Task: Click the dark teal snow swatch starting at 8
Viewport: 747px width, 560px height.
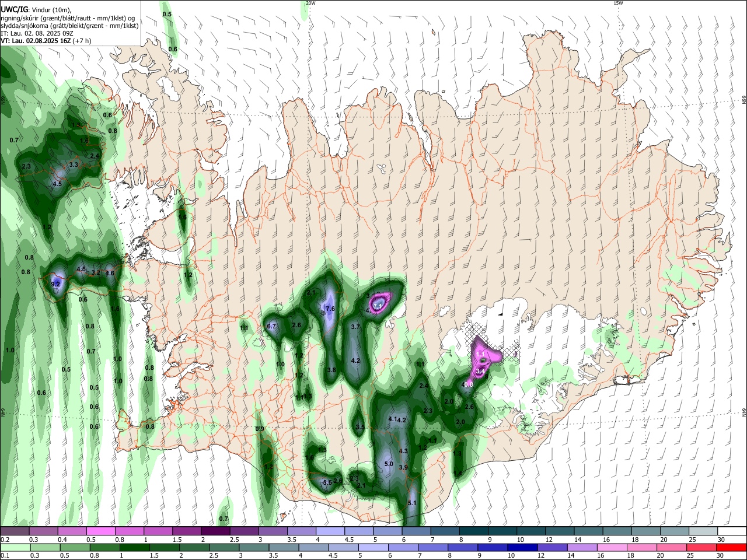Action: [x=474, y=531]
